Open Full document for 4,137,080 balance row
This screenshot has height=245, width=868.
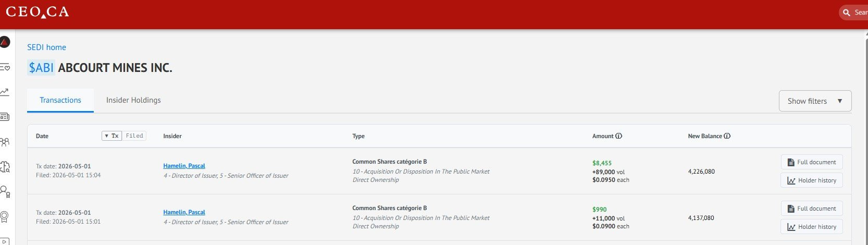[x=812, y=209]
